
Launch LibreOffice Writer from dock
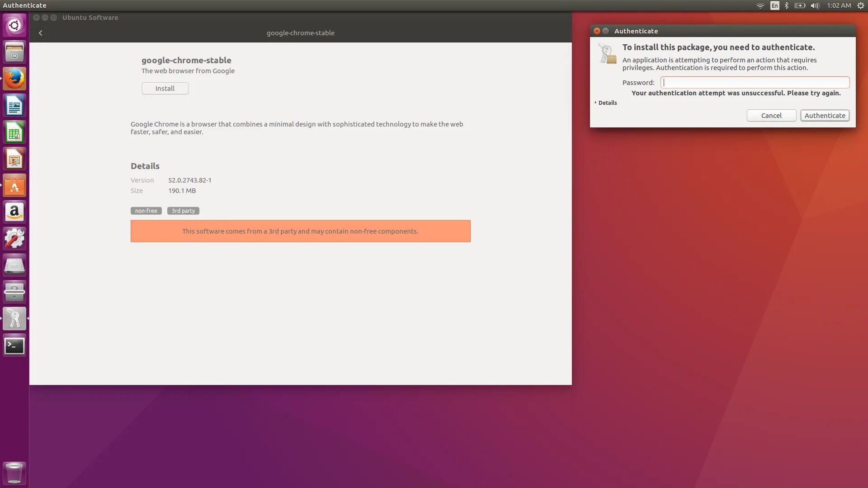(14, 106)
